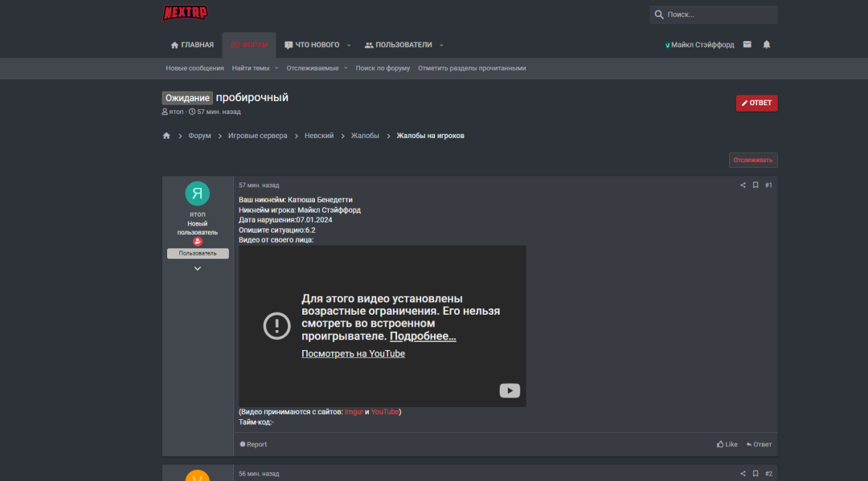Expand the ПОЛЬЗОВАТЕЛИ dropdown arrow
Viewport: 868px width, 481px height.
441,45
